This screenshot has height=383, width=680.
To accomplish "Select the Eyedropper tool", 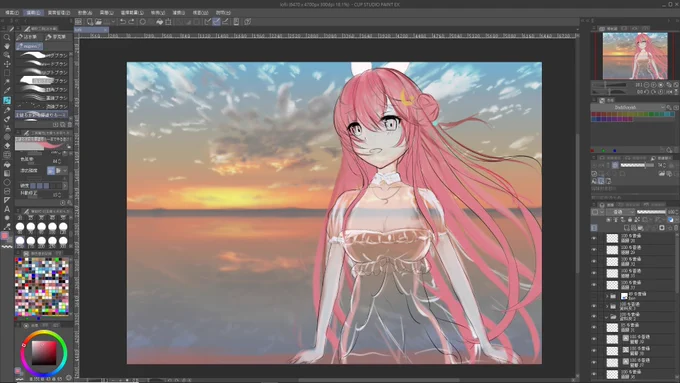I will [7, 91].
